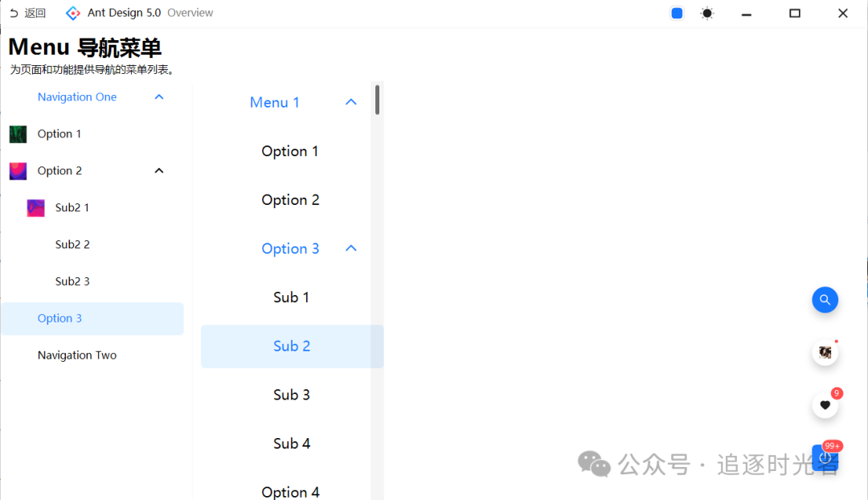Toggle the light/dark theme sun icon
This screenshot has width=868, height=500.
tap(707, 14)
